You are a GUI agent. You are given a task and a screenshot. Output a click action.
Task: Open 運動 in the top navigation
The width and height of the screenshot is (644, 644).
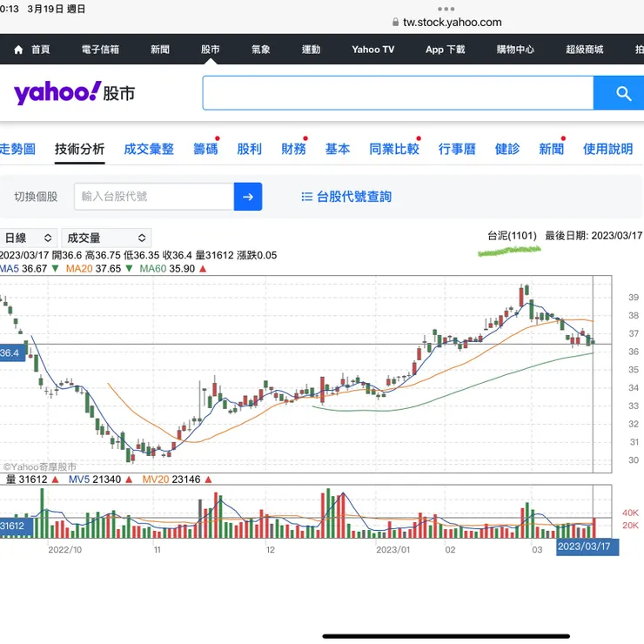coord(311,50)
